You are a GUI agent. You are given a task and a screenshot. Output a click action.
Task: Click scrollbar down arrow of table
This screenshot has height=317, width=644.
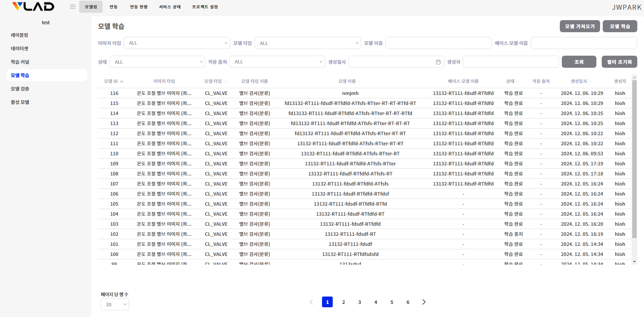pos(634,262)
